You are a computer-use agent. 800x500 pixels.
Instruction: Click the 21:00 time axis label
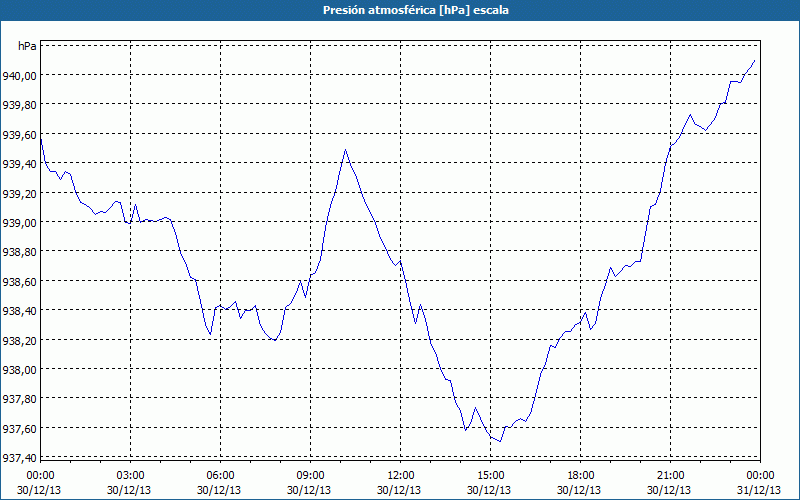[x=670, y=476]
